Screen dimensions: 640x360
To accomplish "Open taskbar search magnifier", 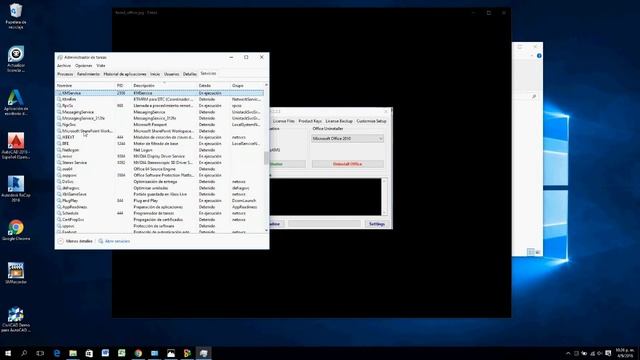I will pos(24,353).
